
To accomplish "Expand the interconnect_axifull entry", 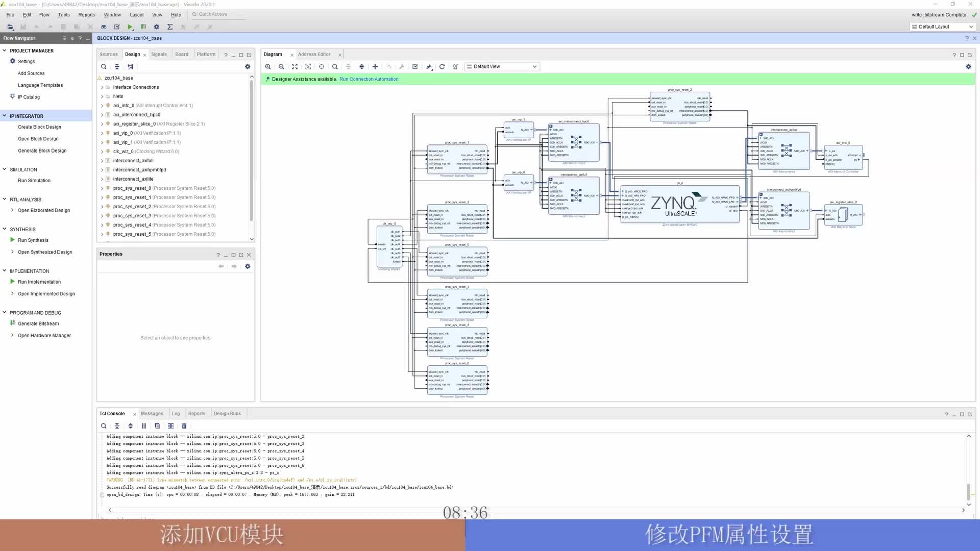I will (x=102, y=160).
